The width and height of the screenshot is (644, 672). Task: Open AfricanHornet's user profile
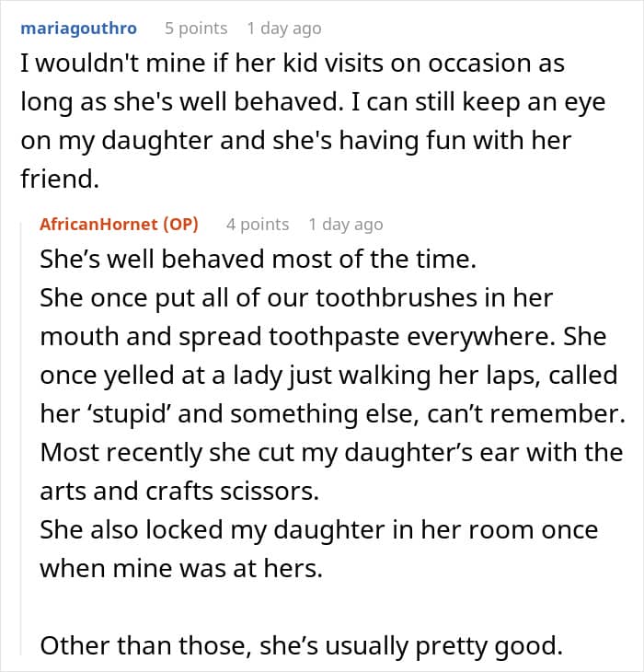[x=99, y=224]
